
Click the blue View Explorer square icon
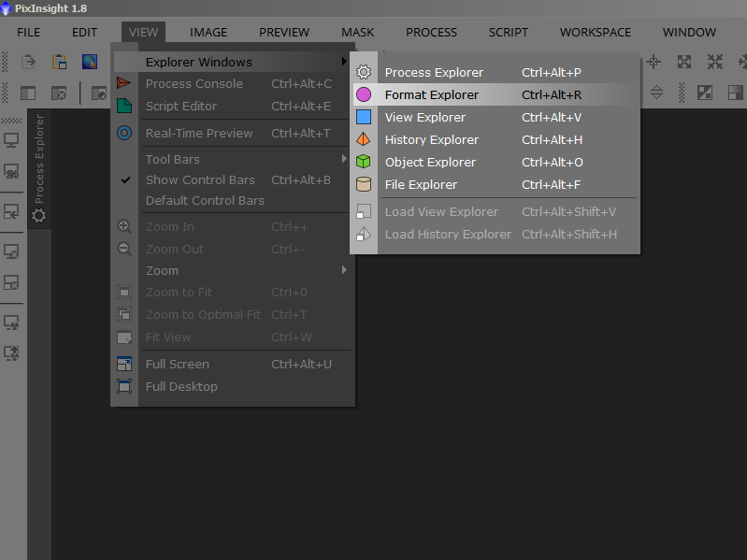click(364, 117)
